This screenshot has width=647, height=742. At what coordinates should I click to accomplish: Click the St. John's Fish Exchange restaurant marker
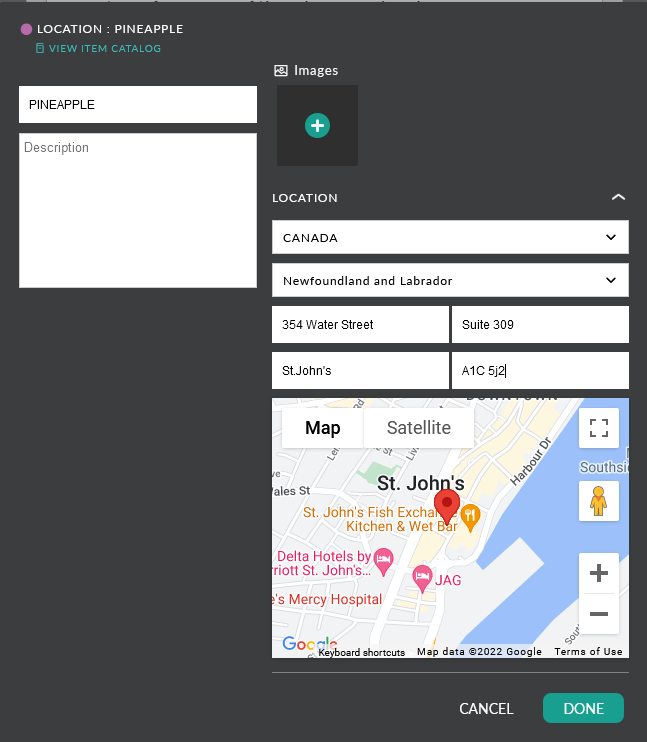coord(470,518)
